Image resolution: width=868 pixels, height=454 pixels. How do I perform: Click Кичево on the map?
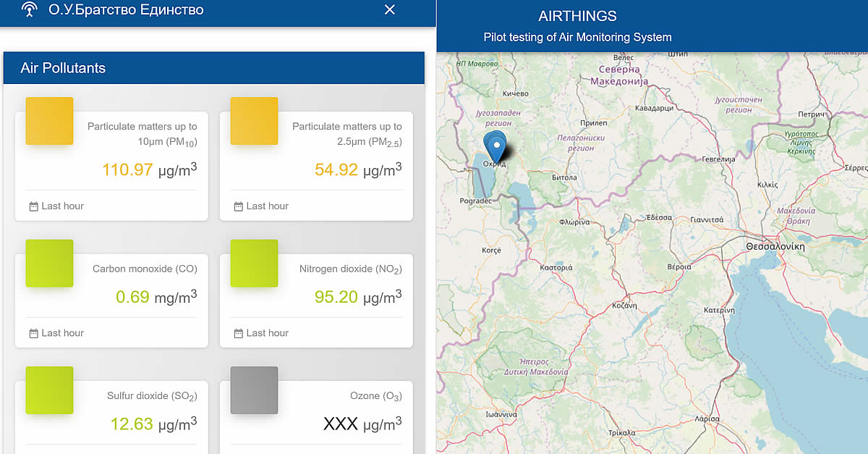[x=516, y=93]
